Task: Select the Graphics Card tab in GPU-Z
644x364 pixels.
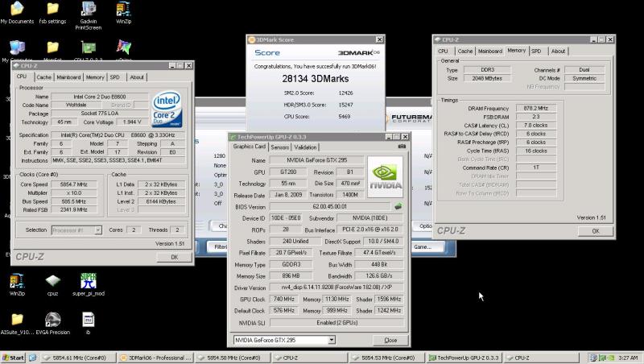Action: 250,147
